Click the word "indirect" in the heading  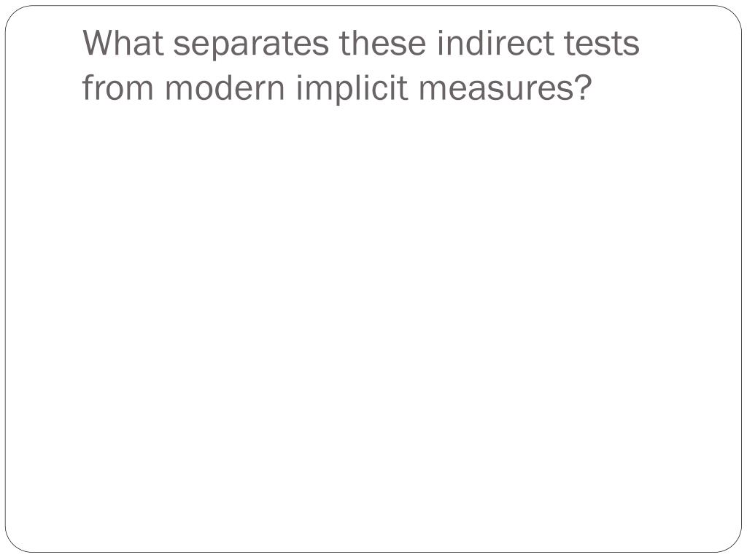click(495, 43)
